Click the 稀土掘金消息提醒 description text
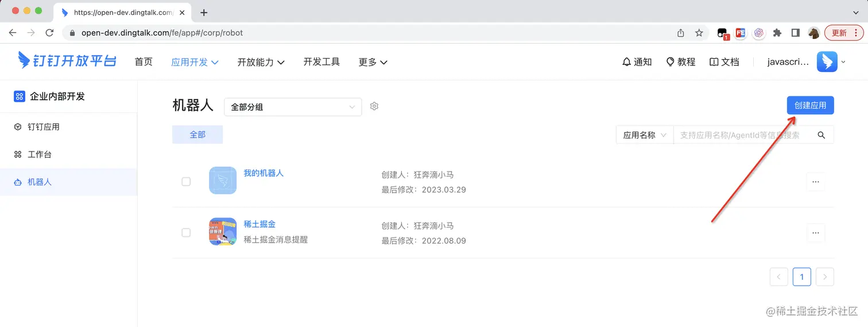Image resolution: width=868 pixels, height=327 pixels. 276,239
